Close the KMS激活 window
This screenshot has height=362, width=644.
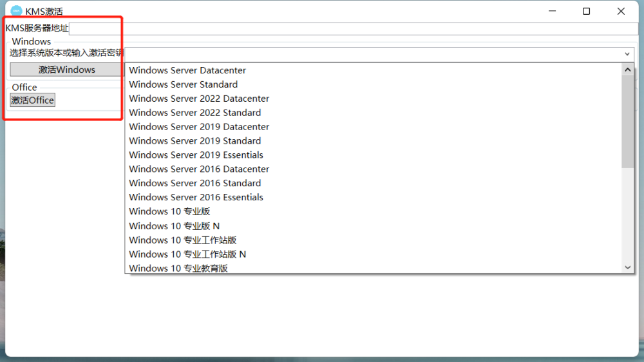tap(621, 11)
